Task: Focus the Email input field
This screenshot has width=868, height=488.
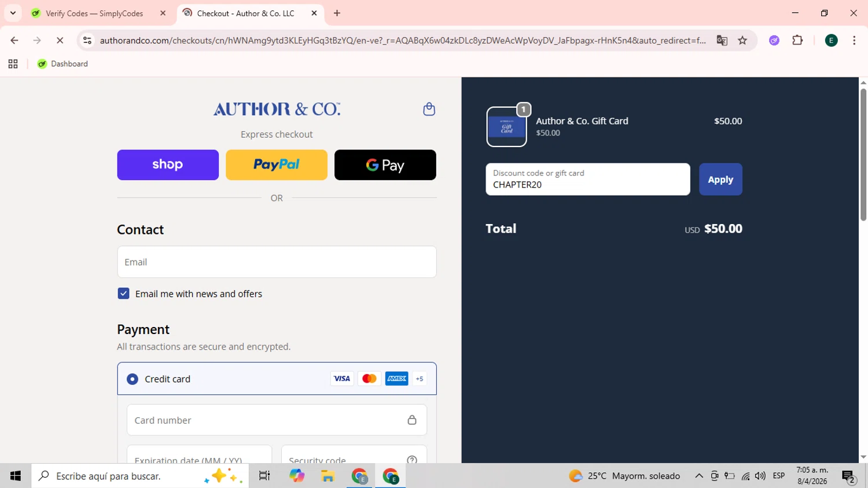Action: [277, 262]
